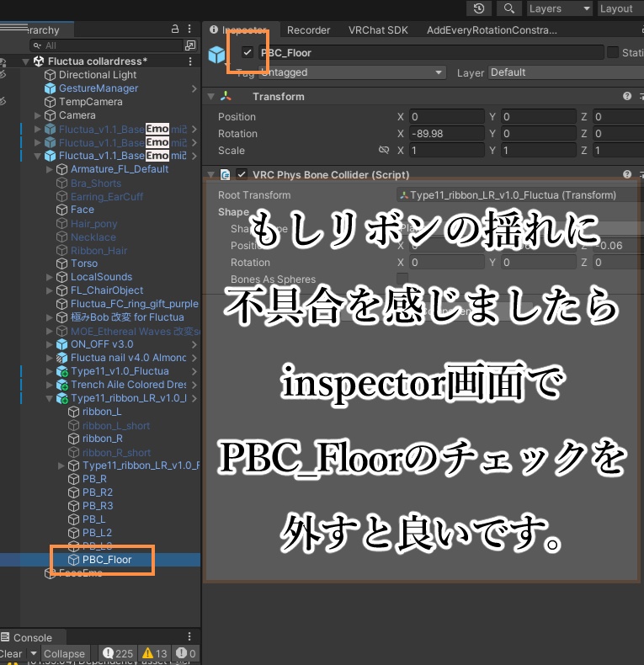Expand Armature_FL_Default
The height and width of the screenshot is (665, 644).
click(49, 169)
